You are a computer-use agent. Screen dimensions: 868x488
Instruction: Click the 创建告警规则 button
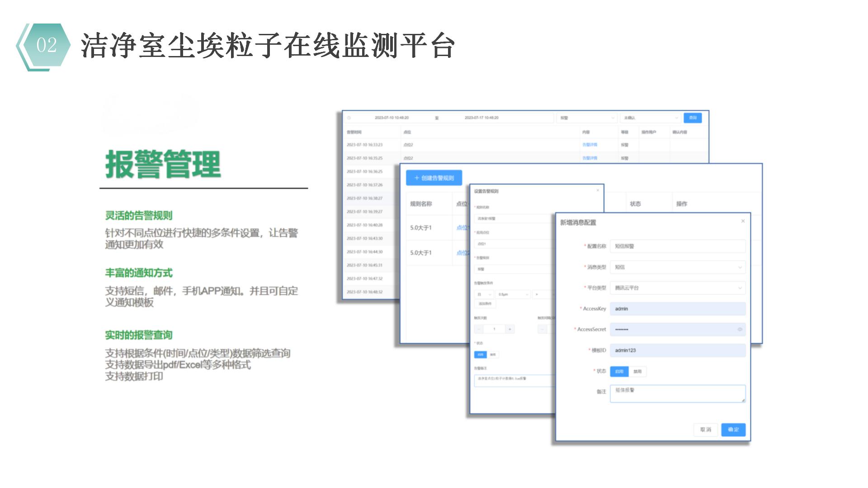(434, 178)
